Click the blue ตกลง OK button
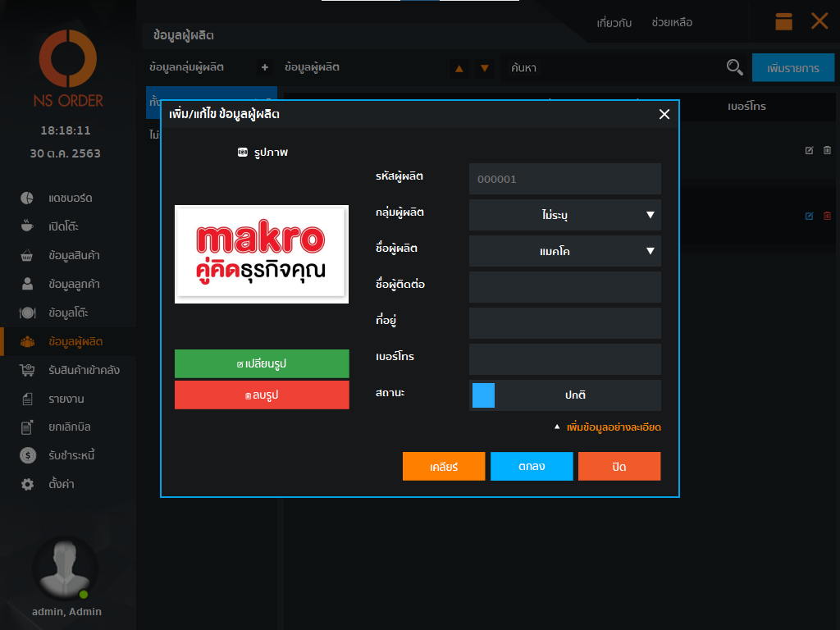 (x=532, y=466)
